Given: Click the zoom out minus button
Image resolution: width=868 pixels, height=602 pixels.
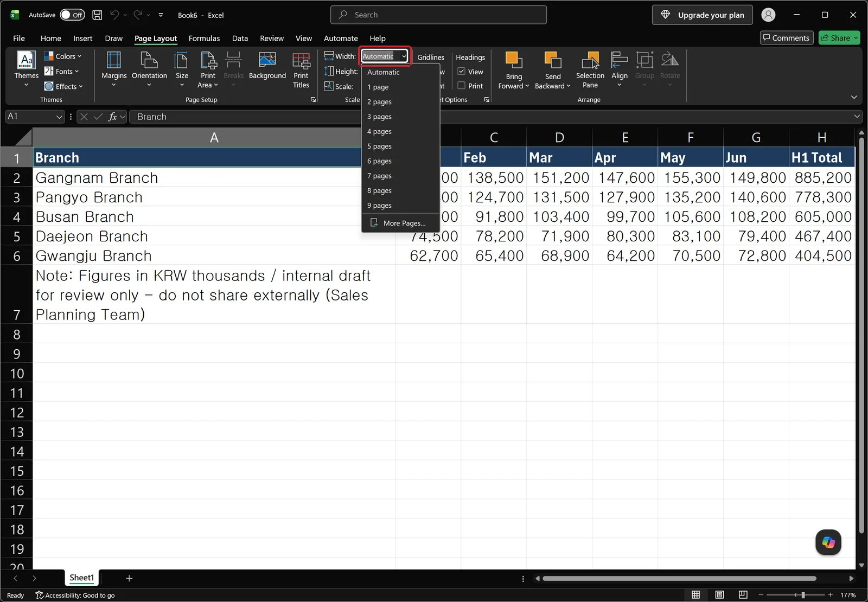Looking at the screenshot, I should [761, 595].
